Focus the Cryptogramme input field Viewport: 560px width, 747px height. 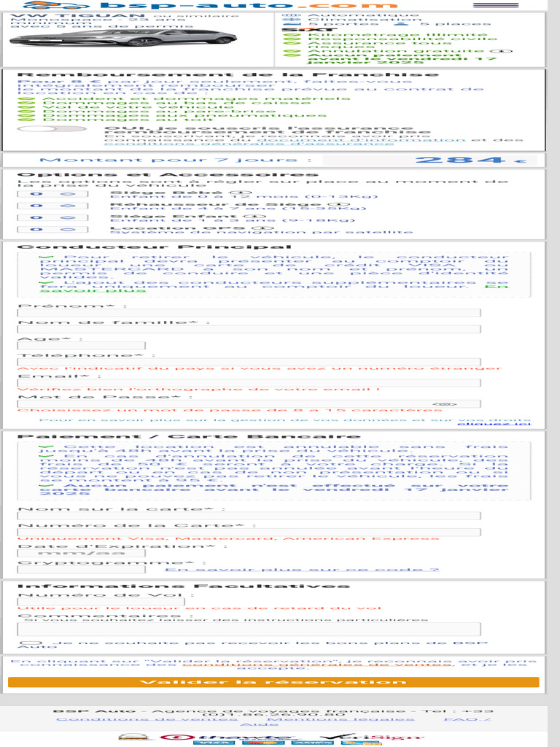coord(81,570)
